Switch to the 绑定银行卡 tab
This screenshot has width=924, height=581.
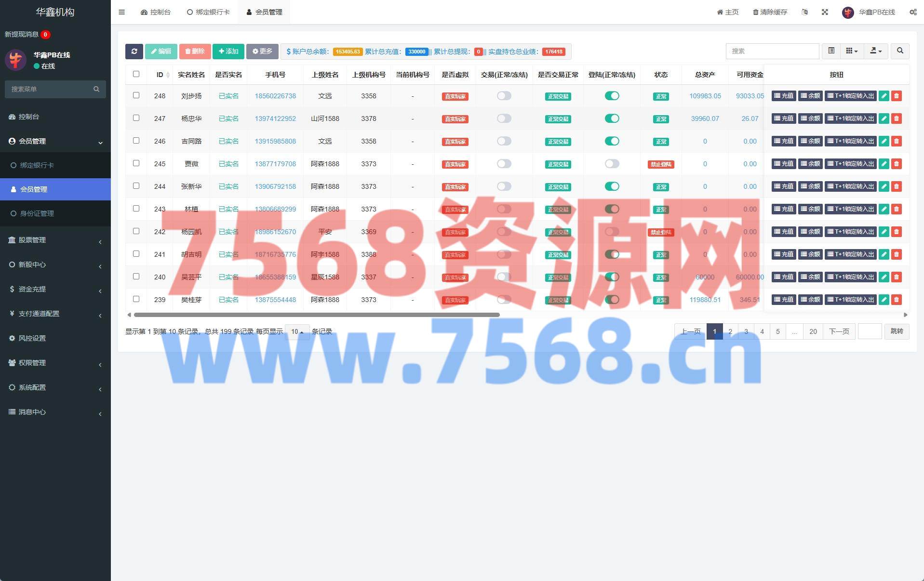(x=208, y=12)
